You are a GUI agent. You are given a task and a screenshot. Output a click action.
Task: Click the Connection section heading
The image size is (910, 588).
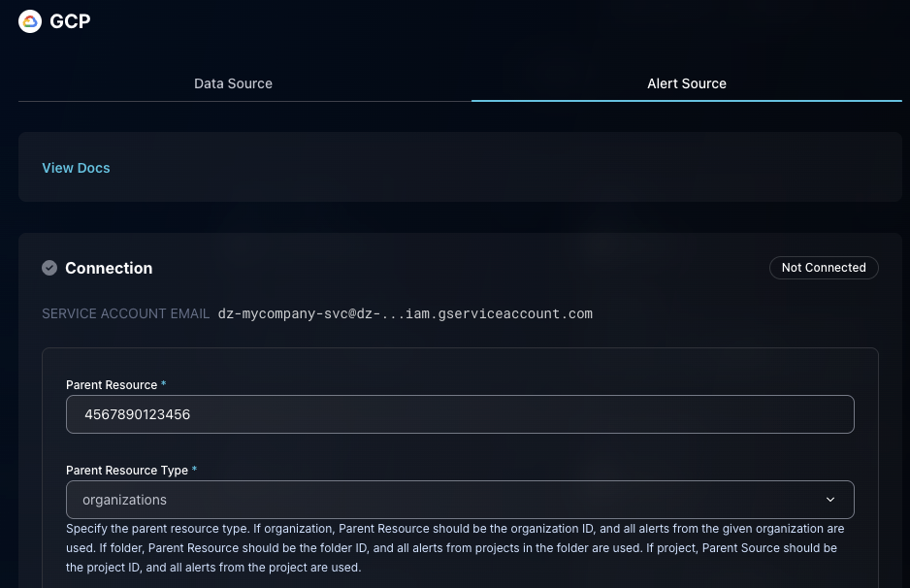point(109,268)
